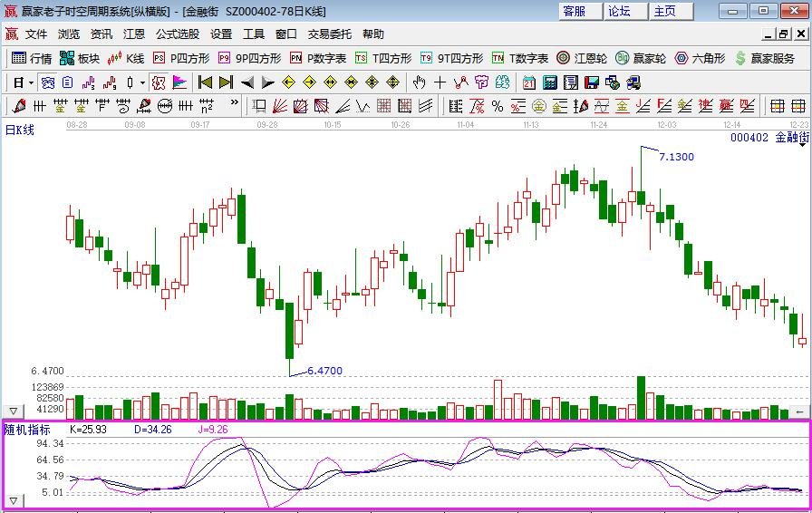
Task: Open the 六角形 tool
Action: tap(700, 58)
